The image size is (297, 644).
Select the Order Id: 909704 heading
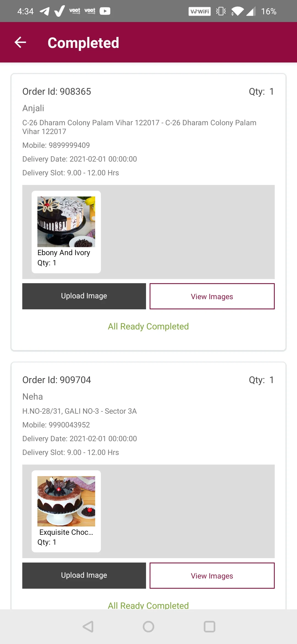[57, 380]
